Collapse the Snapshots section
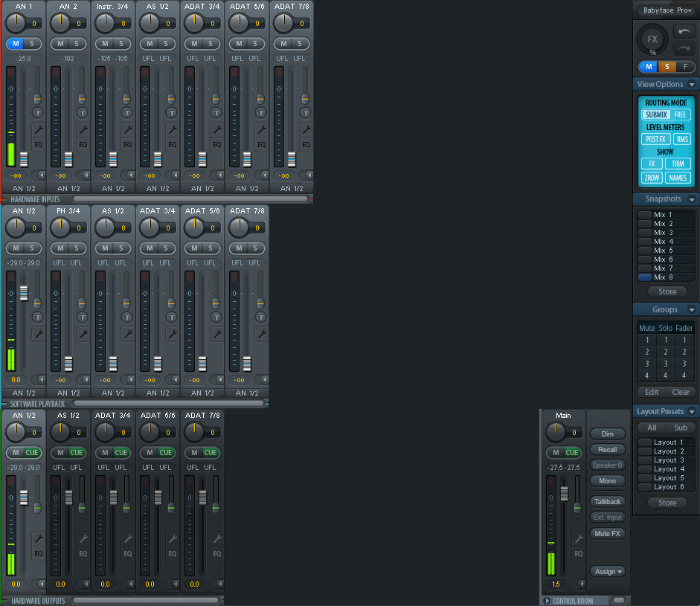This screenshot has height=606, width=700. click(x=692, y=199)
